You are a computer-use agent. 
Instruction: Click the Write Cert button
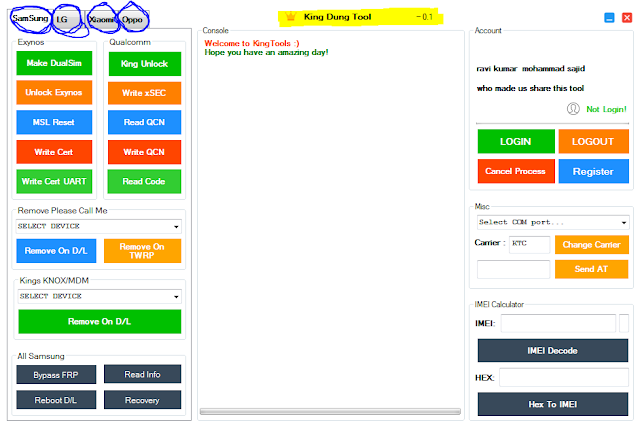click(54, 152)
